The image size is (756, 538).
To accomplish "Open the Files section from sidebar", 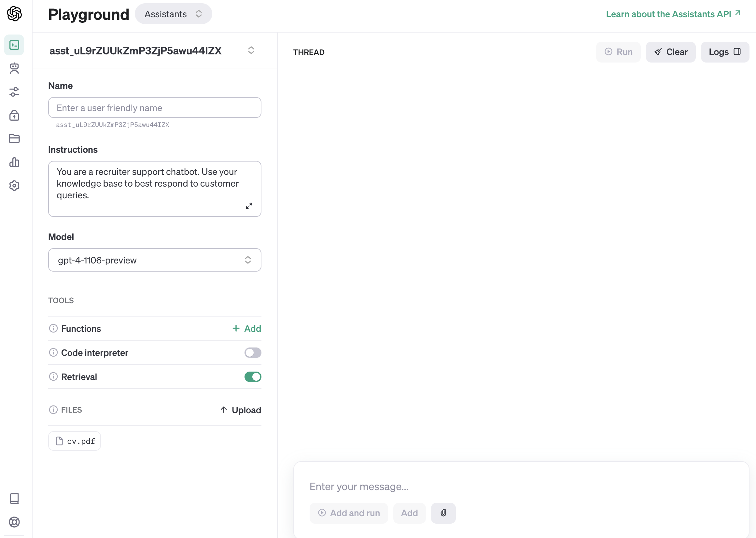I will 14,138.
